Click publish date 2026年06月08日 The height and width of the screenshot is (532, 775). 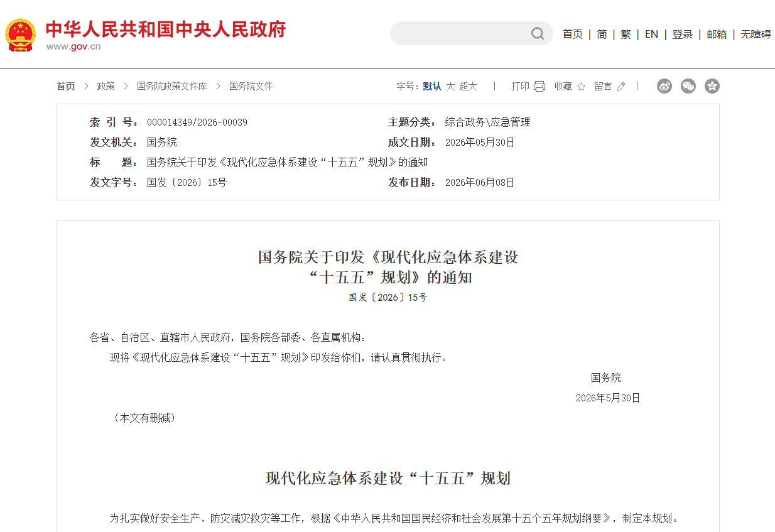(480, 183)
